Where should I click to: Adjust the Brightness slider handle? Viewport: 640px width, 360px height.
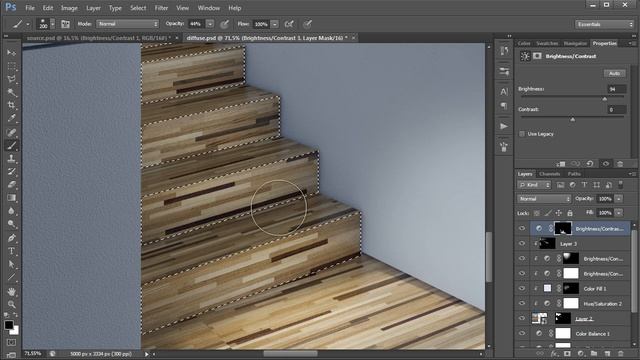click(x=604, y=99)
